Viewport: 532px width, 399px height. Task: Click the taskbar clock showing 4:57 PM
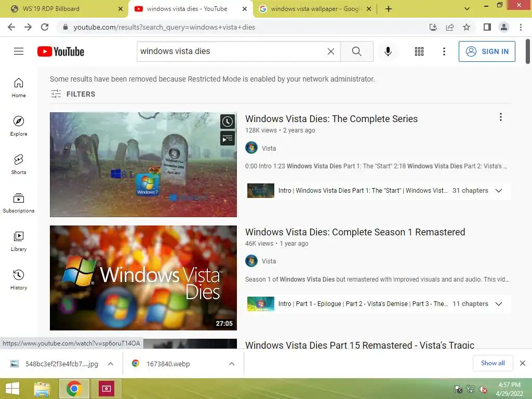coord(509,389)
